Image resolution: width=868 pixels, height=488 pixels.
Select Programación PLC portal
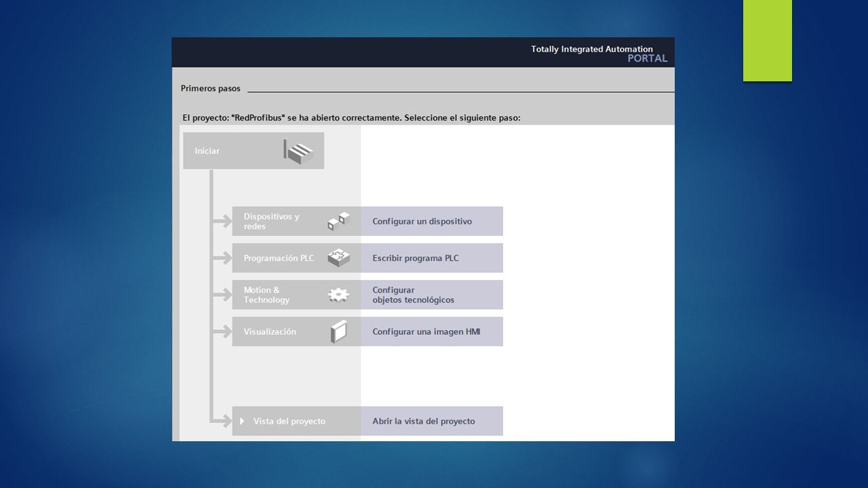pyautogui.click(x=296, y=258)
